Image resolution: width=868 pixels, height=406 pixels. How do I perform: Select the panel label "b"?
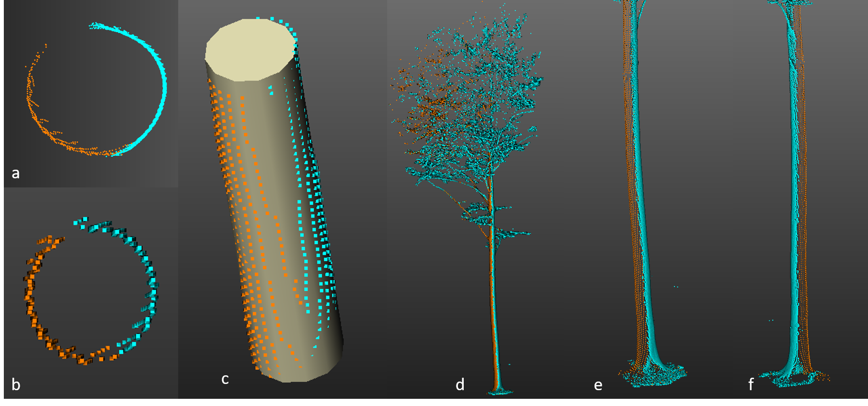(x=16, y=384)
